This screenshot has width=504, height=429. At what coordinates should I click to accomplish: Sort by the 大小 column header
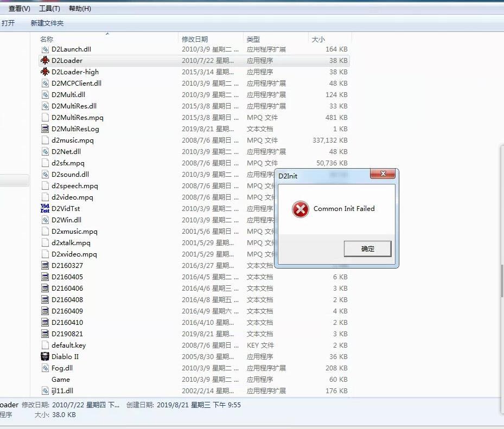coord(318,39)
